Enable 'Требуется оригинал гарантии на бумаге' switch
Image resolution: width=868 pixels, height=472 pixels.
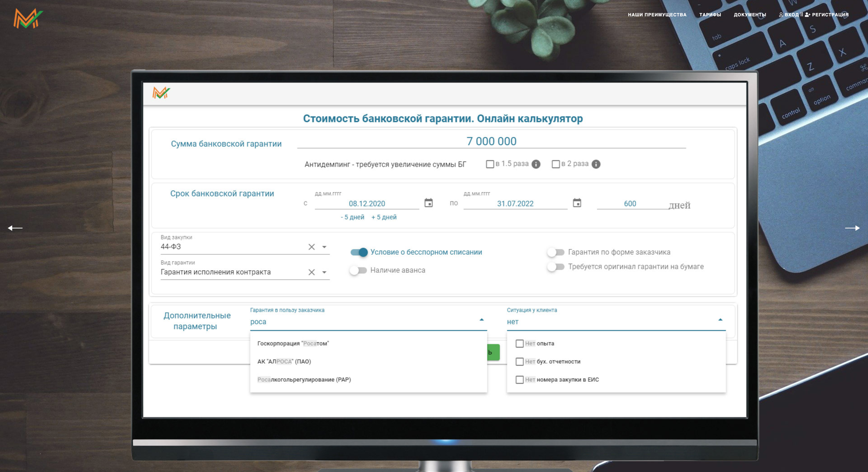(556, 267)
